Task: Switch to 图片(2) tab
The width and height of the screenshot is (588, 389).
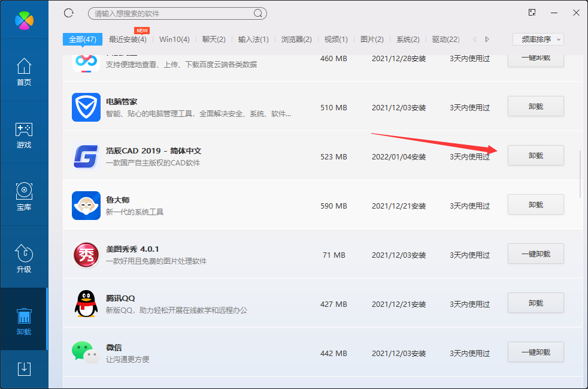Action: (x=372, y=39)
